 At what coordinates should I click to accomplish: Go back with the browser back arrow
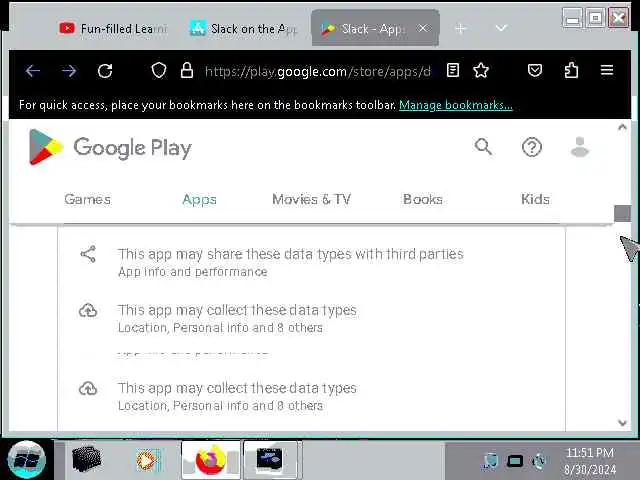[33, 71]
